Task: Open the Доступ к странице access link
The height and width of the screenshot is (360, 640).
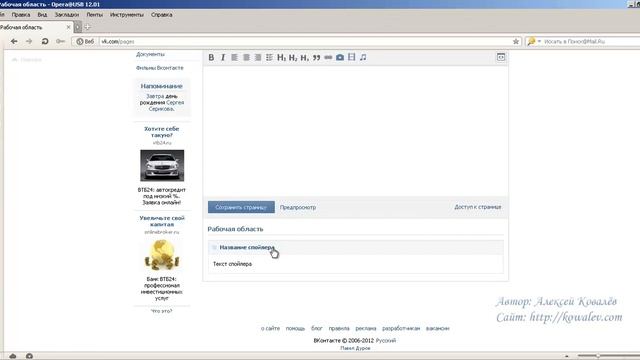Action: pyautogui.click(x=478, y=207)
